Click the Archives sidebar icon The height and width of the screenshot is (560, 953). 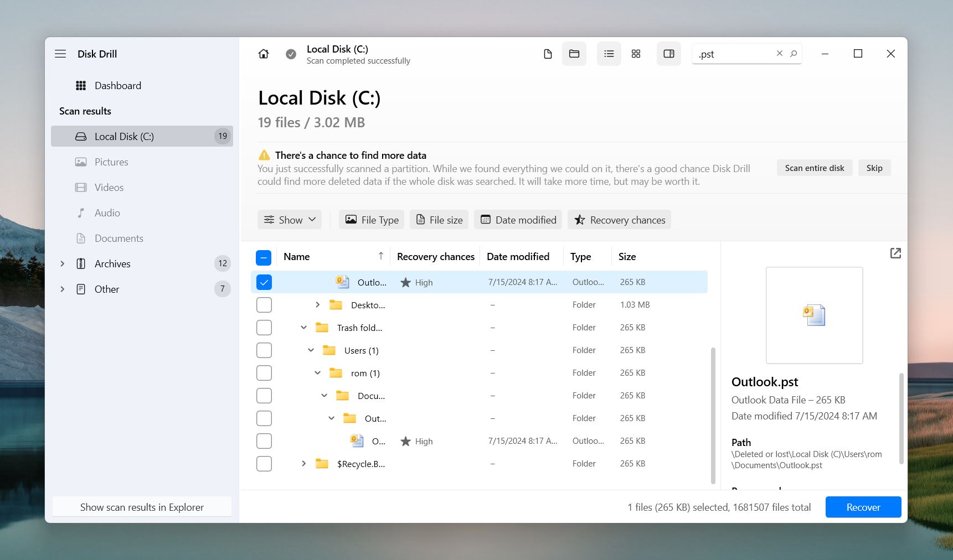click(x=81, y=264)
